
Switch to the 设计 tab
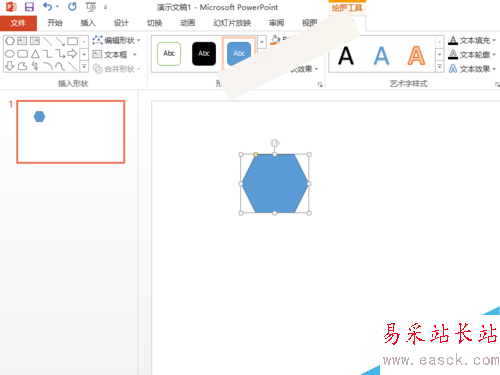(121, 23)
